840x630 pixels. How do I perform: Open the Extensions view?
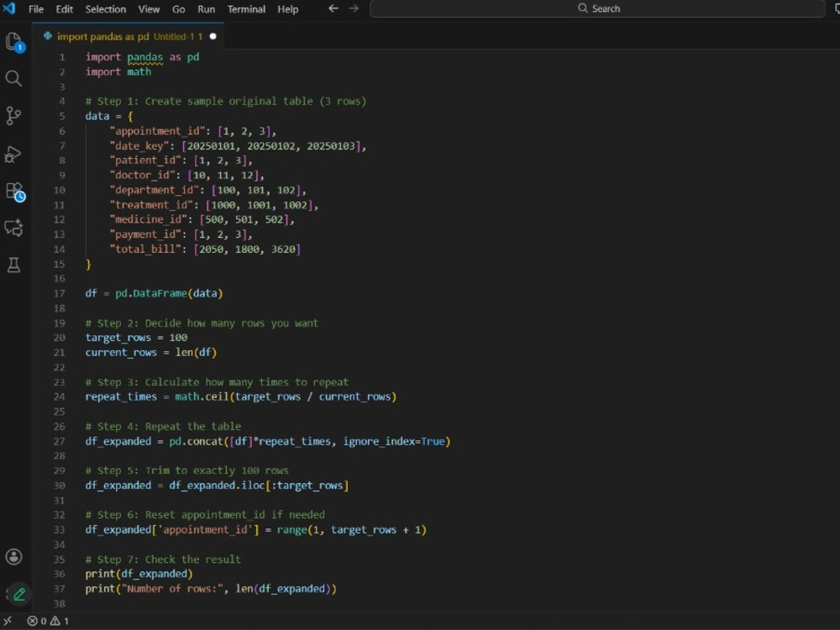pos(14,192)
